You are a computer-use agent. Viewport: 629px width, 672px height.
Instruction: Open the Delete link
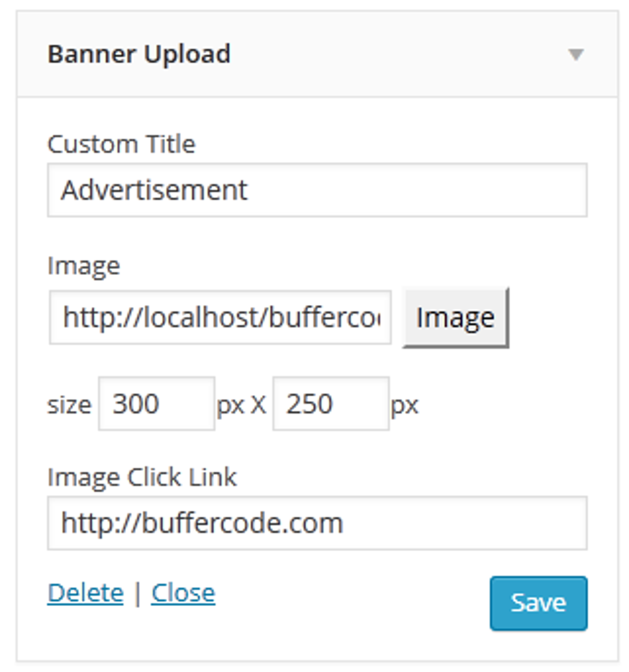tap(84, 592)
